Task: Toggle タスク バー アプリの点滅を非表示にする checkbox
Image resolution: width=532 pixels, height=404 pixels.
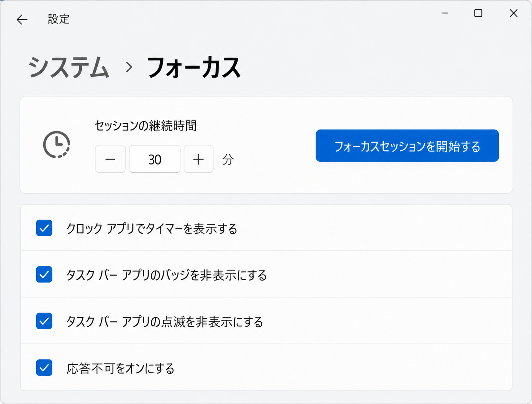Action: [x=44, y=321]
